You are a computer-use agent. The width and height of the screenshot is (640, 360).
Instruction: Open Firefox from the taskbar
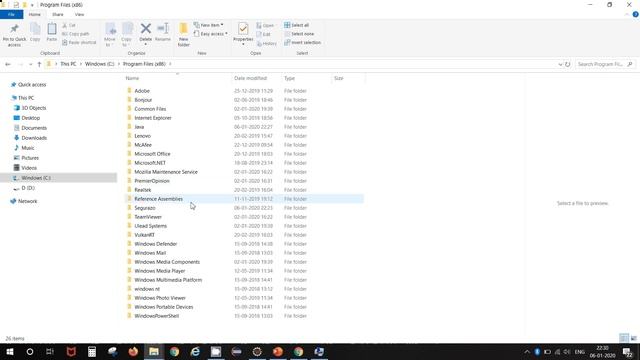point(133,351)
